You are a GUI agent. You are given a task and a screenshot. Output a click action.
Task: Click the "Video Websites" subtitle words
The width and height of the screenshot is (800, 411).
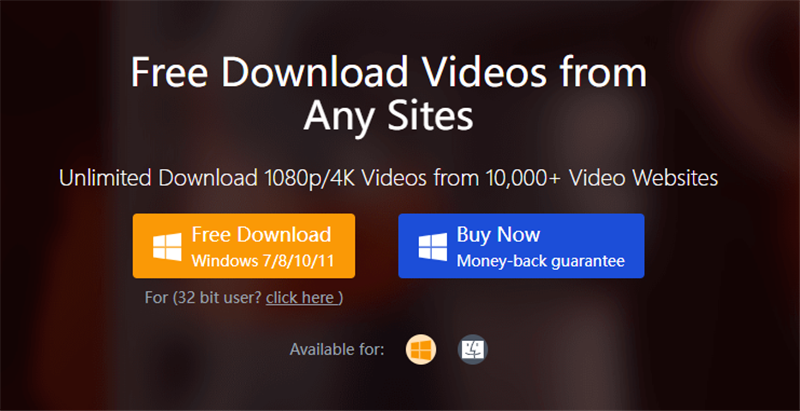coord(644,178)
